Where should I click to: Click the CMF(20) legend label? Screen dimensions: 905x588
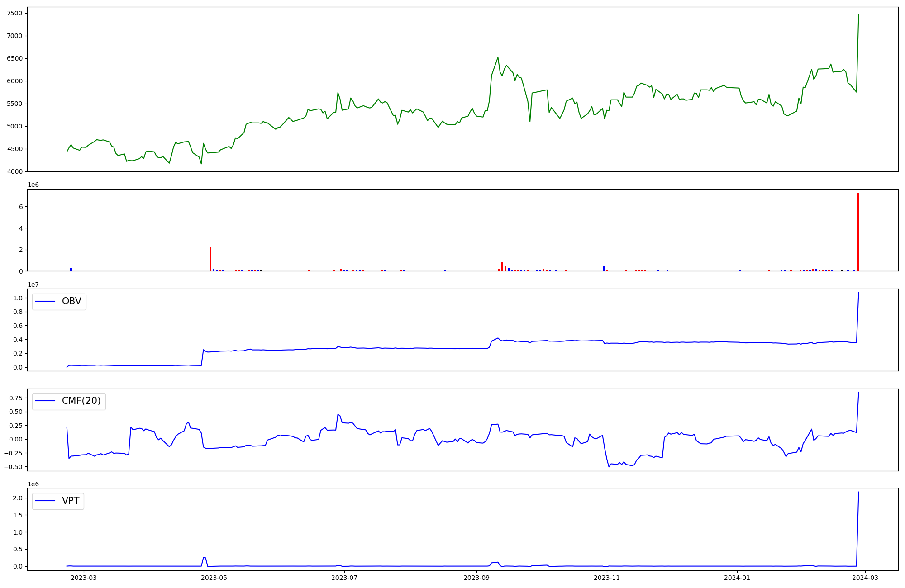(81, 401)
